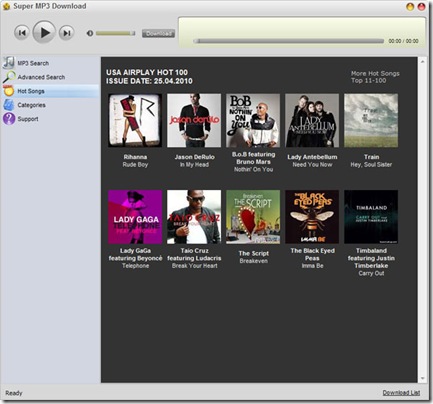
Task: Select Train Hey, Soul Sister cover
Action: (x=371, y=120)
